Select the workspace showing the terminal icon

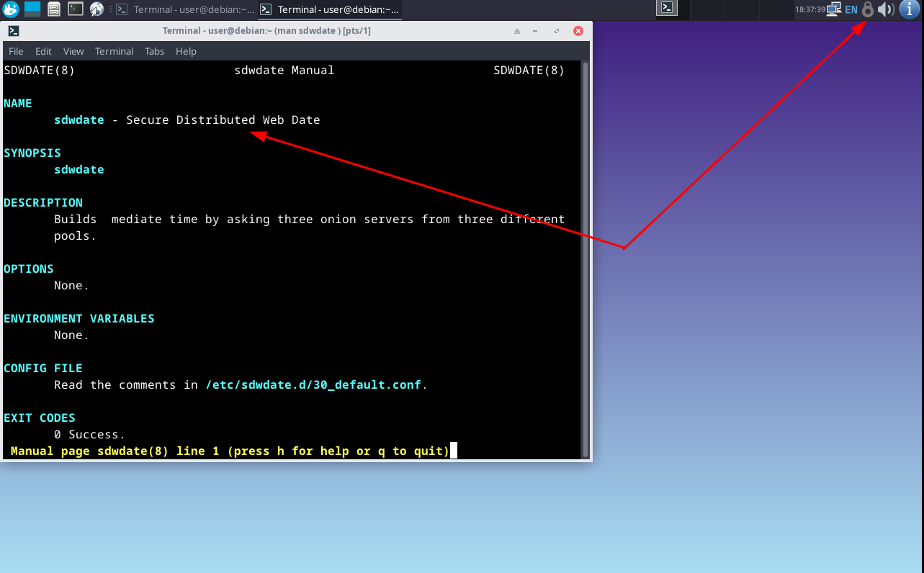(668, 8)
